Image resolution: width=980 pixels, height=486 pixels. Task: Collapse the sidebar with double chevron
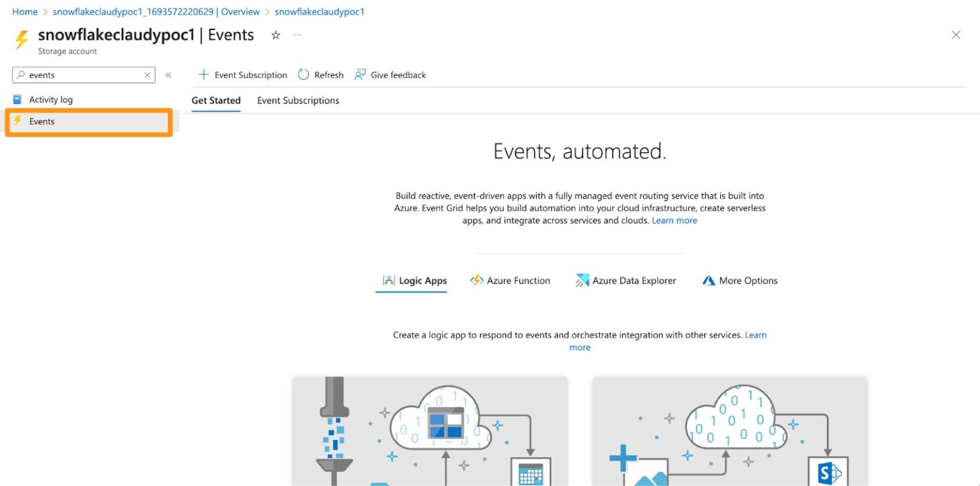(x=168, y=75)
